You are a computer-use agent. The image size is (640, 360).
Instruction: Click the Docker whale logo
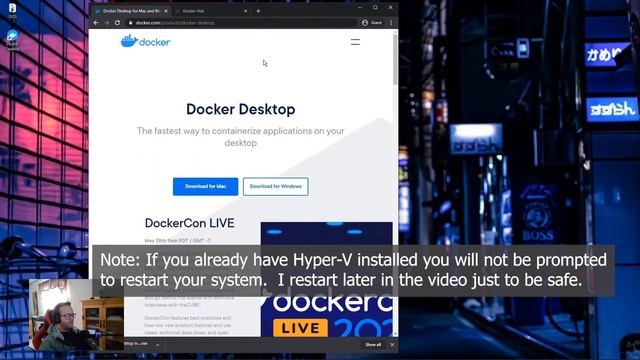145,41
